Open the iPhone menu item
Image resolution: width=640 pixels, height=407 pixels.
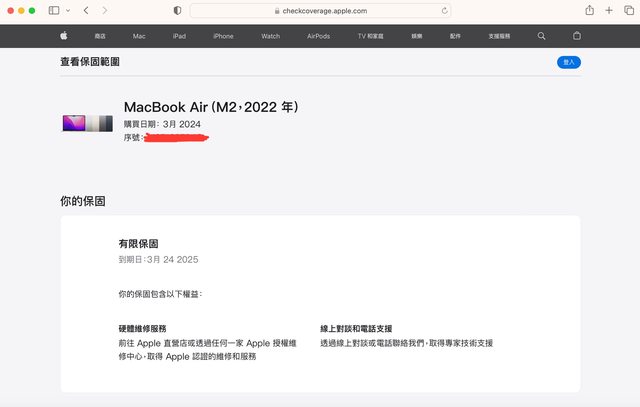click(223, 36)
